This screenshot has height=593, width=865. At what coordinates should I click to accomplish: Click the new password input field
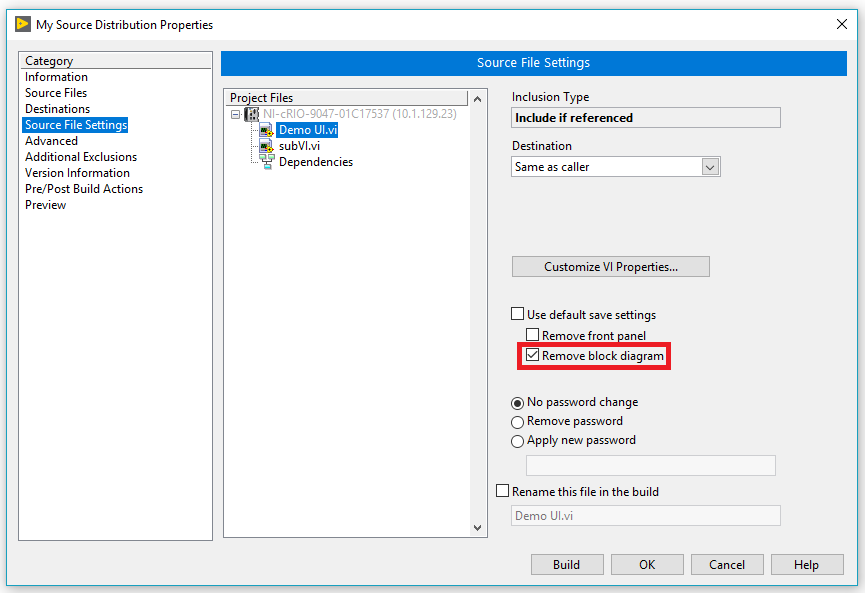650,465
